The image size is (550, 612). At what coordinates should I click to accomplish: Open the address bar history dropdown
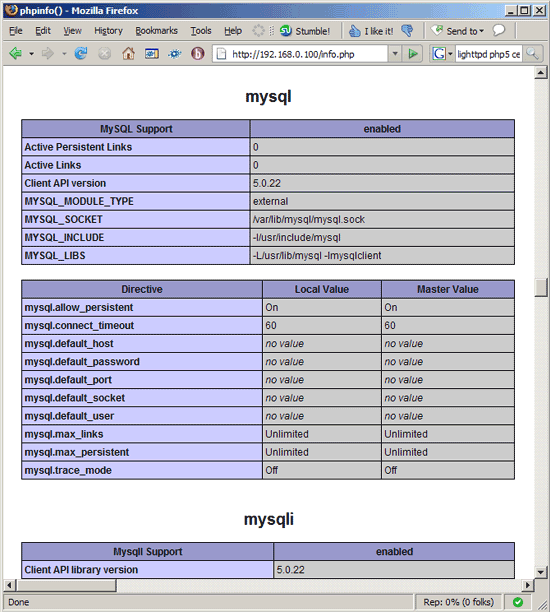pos(395,54)
